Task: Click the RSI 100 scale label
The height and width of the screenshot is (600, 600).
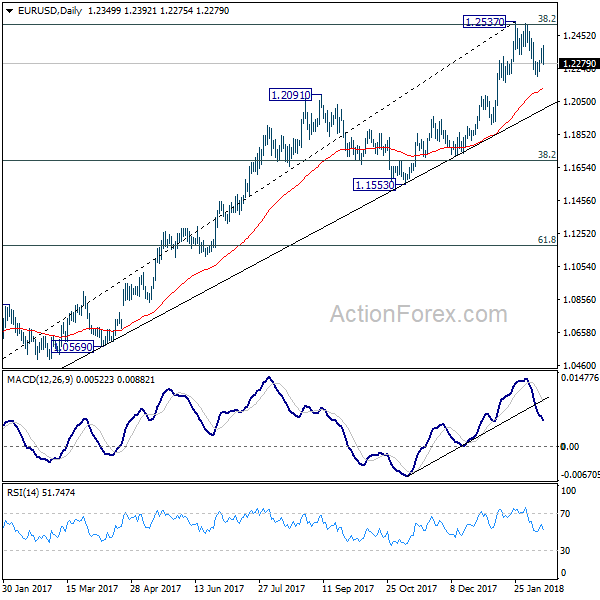Action: 568,491
